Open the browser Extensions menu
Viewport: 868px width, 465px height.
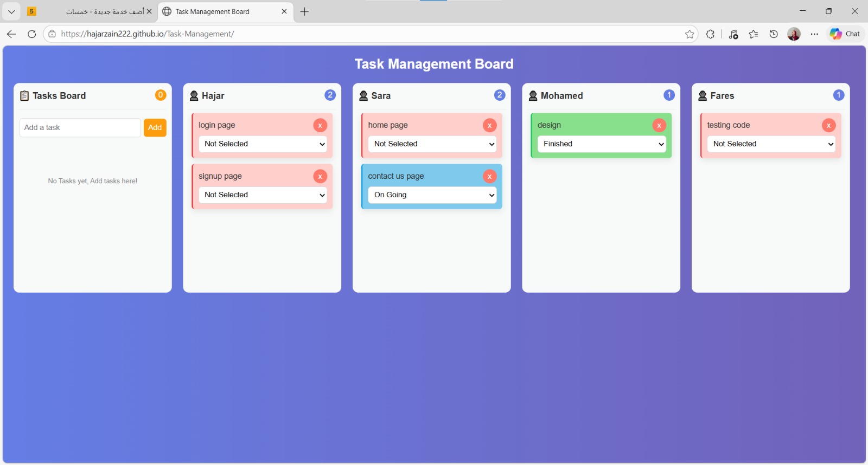[710, 34]
